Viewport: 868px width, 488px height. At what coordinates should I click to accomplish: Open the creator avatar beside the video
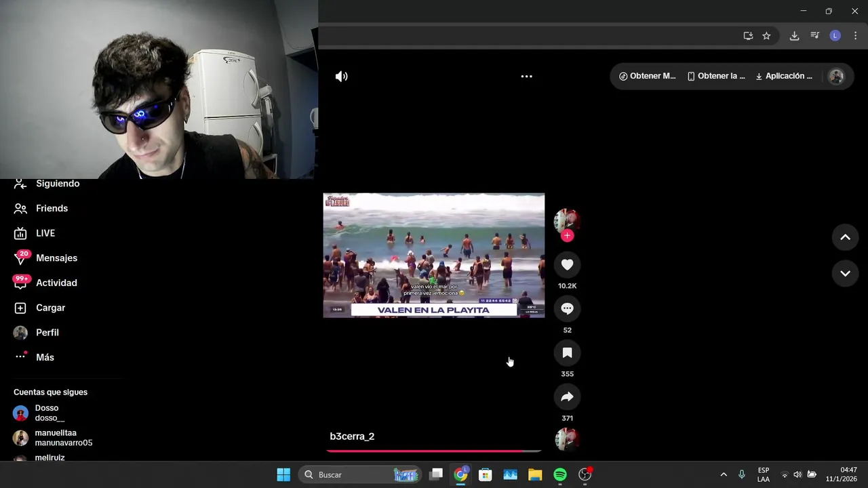click(567, 220)
